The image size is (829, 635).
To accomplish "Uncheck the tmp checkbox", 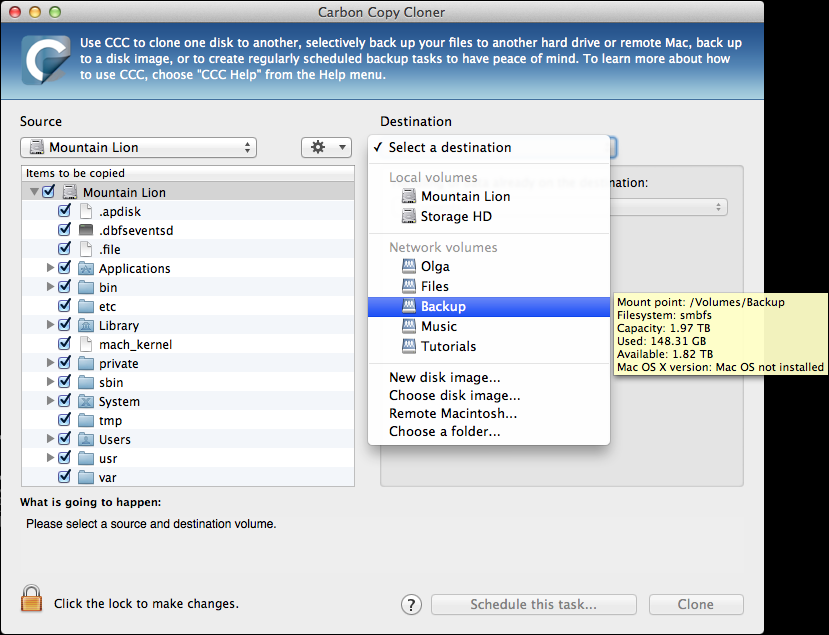I will (x=65, y=420).
